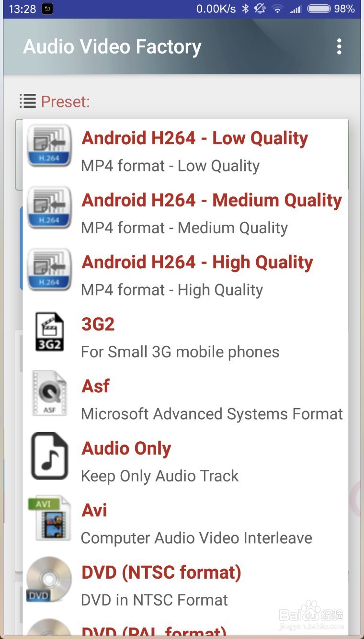Tap the Bluetooth status bar icon

pos(245,9)
